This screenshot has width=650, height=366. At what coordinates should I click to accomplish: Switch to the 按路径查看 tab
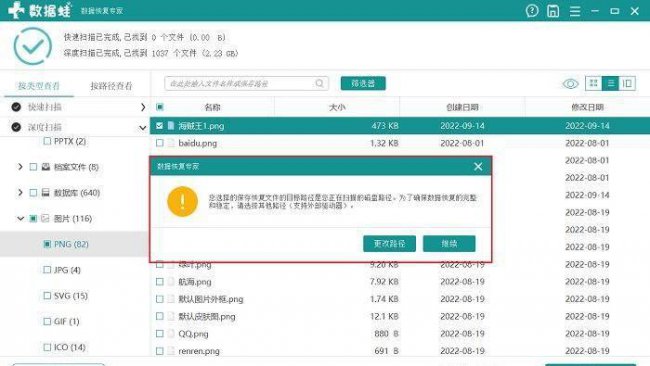coord(111,86)
